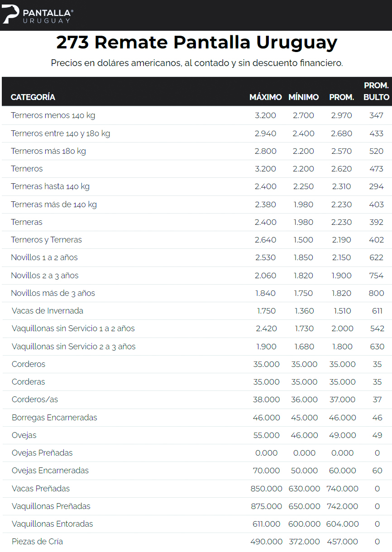Click the Ovejas Encarneradas maximum value 70.000
This screenshot has height=552, width=392.
coord(266,471)
